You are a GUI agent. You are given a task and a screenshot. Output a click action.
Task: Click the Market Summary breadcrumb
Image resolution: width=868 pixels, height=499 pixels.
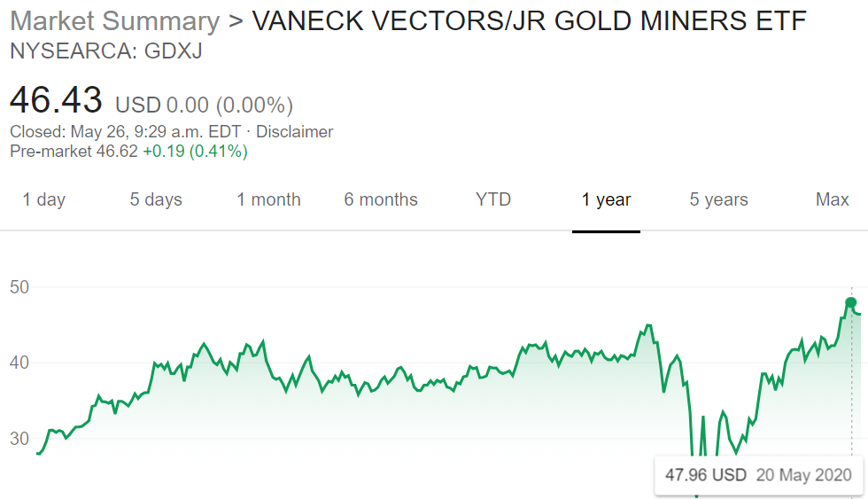click(x=114, y=21)
